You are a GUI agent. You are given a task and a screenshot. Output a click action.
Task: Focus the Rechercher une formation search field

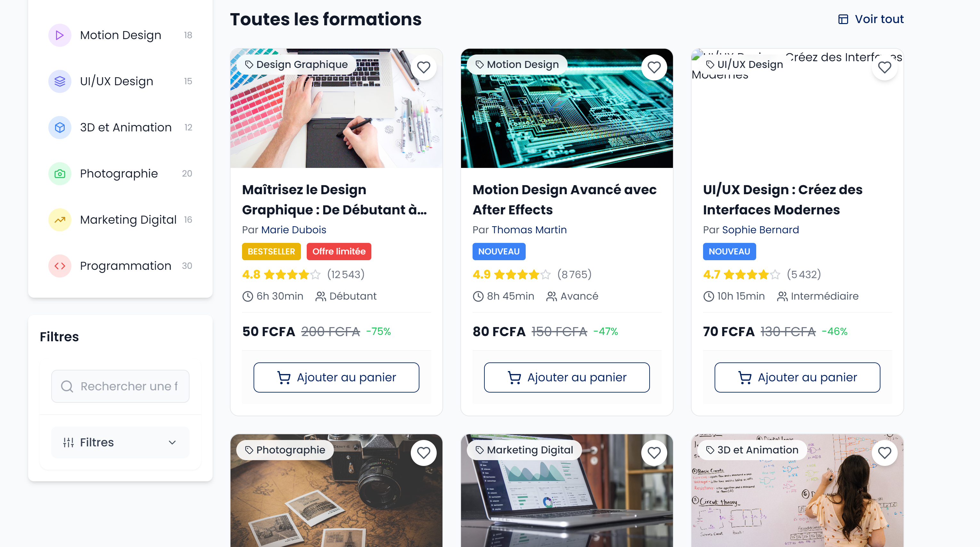coord(120,386)
